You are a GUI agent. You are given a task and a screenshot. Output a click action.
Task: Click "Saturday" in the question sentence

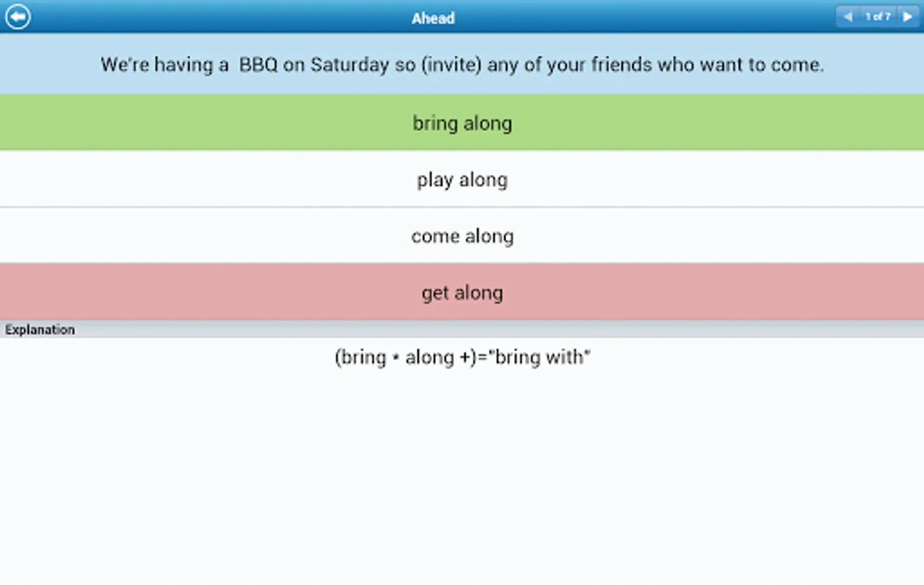350,65
